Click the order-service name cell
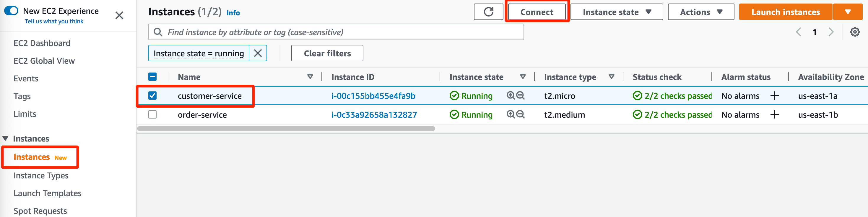The image size is (868, 217). [202, 115]
